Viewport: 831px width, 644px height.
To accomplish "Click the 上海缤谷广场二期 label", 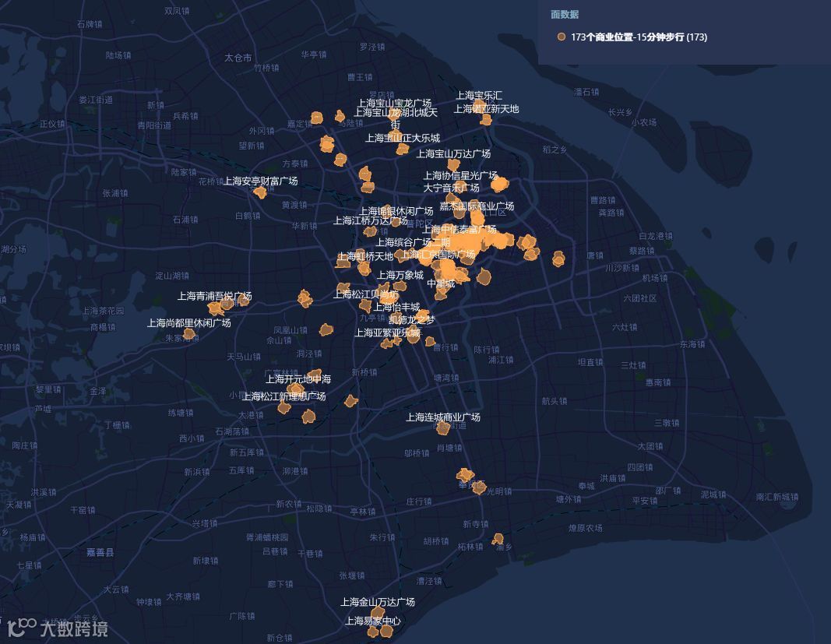I will tap(413, 242).
